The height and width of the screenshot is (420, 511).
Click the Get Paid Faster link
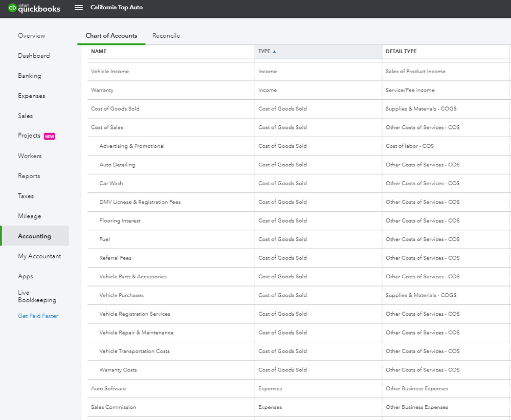tap(38, 316)
